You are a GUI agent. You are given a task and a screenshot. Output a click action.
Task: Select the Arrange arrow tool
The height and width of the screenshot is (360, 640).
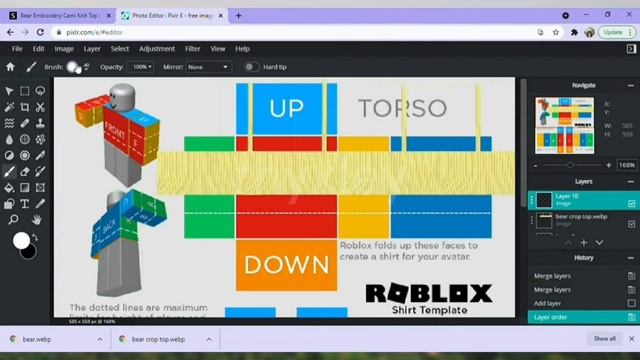(9, 91)
